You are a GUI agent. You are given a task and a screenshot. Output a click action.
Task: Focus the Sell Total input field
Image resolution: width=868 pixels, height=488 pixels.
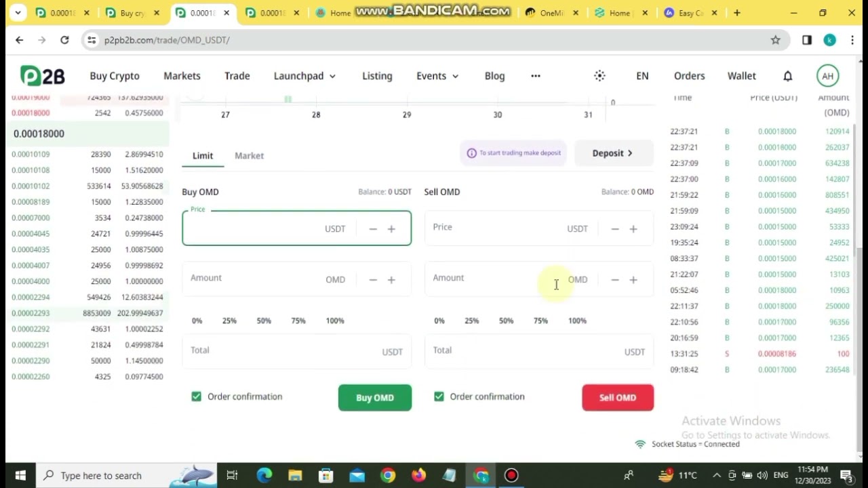pyautogui.click(x=539, y=351)
